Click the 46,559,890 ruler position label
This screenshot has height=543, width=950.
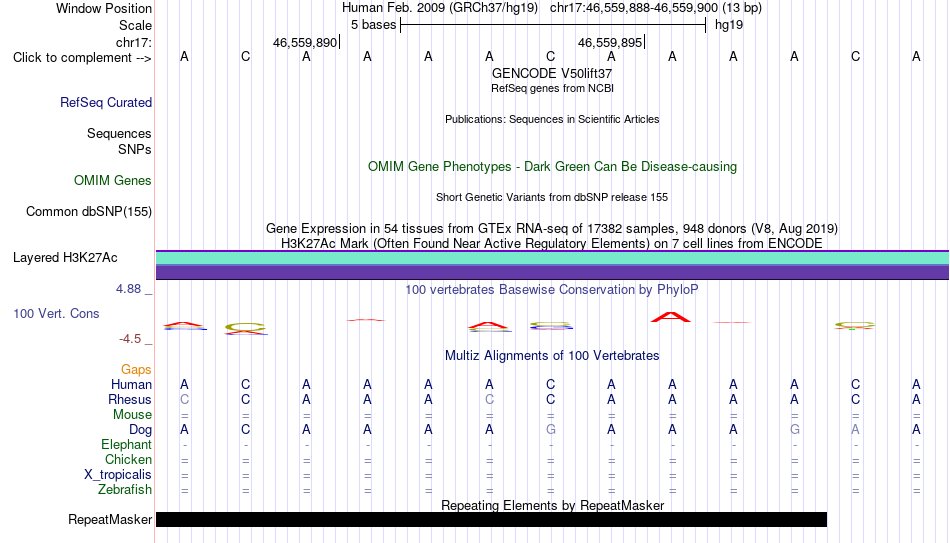(x=305, y=42)
